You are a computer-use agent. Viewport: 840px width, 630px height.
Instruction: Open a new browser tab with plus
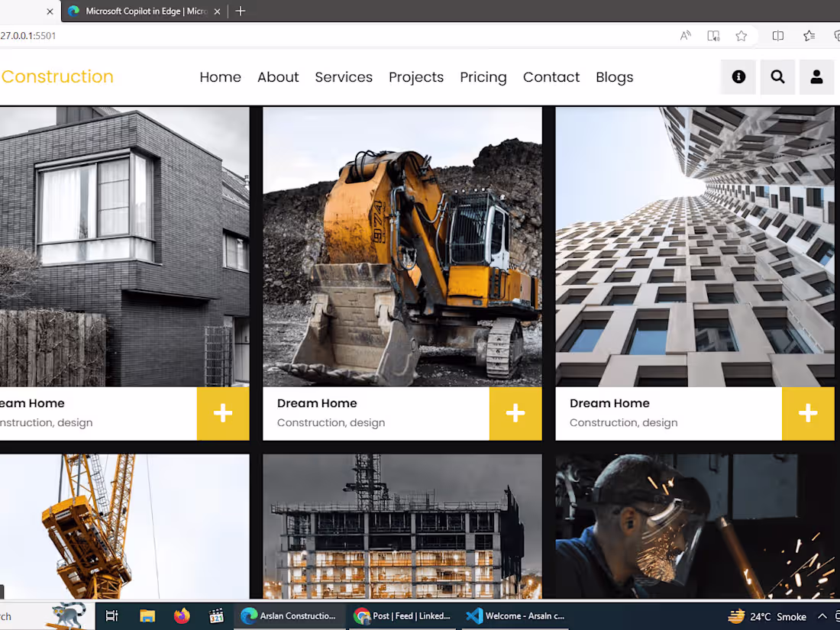[x=241, y=11]
